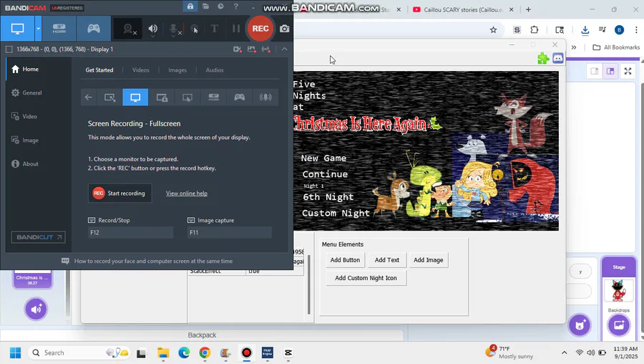The image size is (644, 364).
Task: Show hidden system tray icons
Action: [565, 353]
